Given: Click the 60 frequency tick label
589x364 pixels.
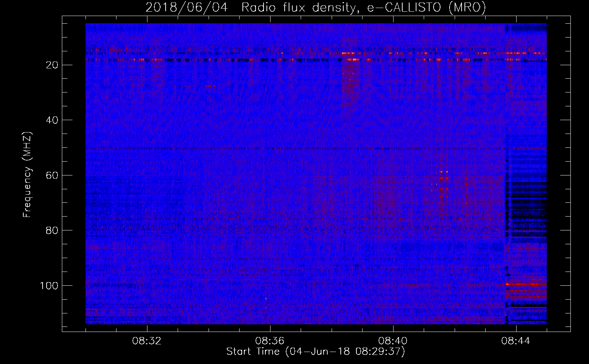Looking at the screenshot, I should [x=52, y=175].
